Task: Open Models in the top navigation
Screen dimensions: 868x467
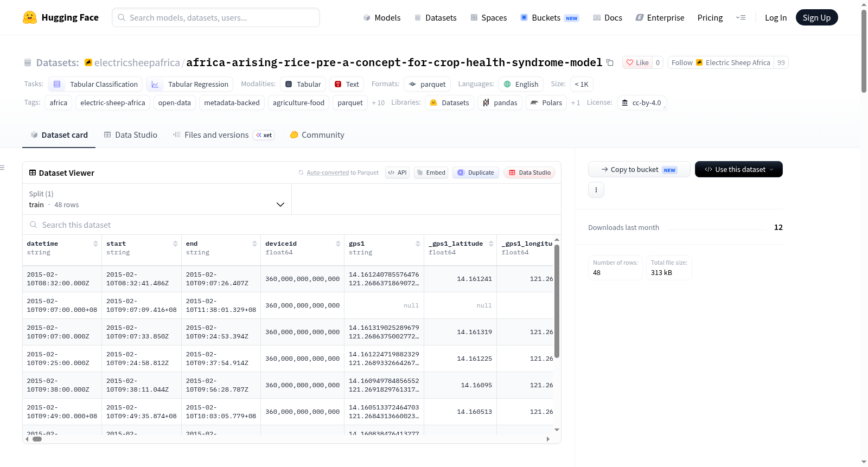Action: tap(382, 17)
